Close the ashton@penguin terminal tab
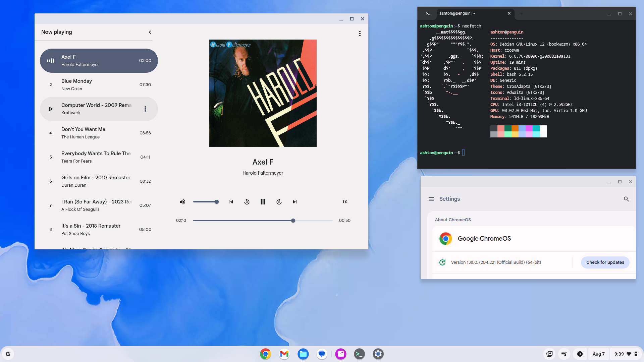Image resolution: width=644 pixels, height=362 pixels. coord(509,13)
